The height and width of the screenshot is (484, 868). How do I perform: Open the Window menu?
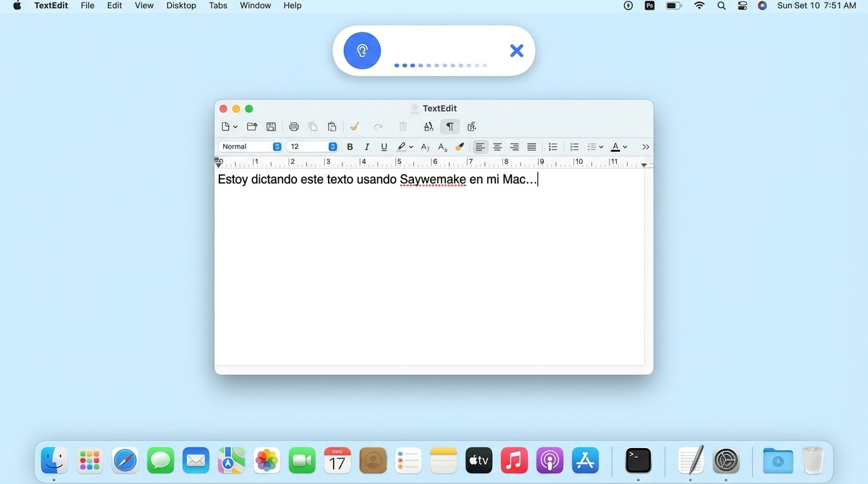[x=255, y=5]
